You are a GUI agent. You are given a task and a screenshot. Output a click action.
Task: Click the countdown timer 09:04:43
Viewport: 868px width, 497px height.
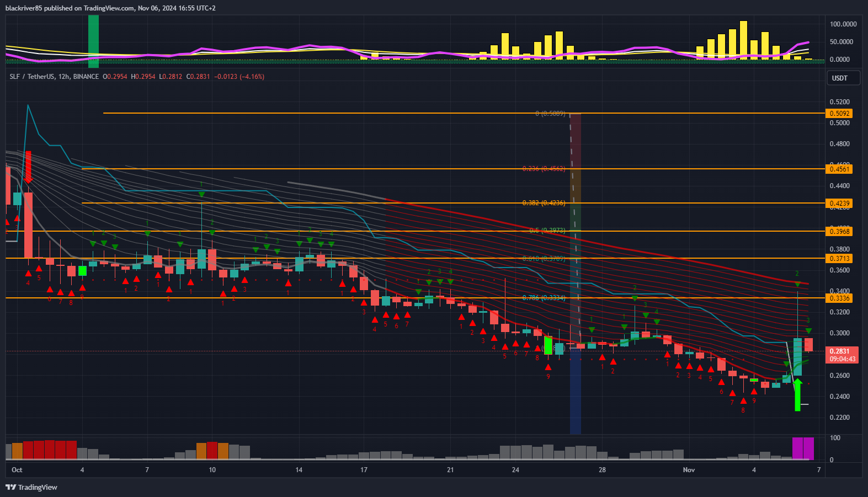[842, 359]
